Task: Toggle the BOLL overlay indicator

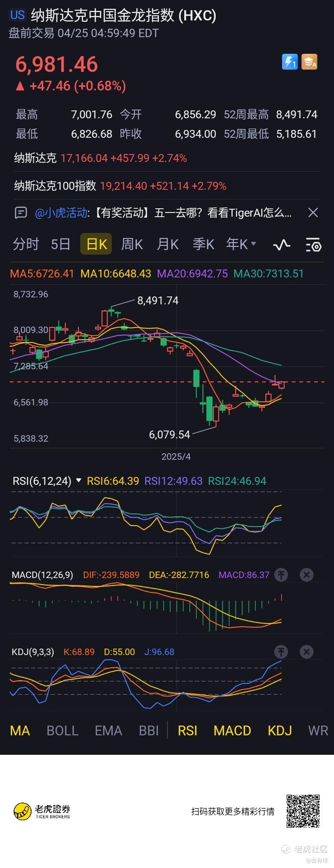Action: (62, 731)
